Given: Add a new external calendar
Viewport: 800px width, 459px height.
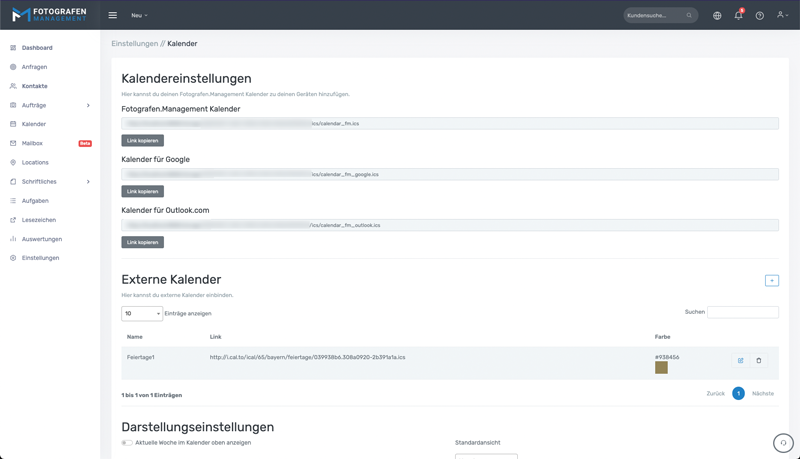Looking at the screenshot, I should point(771,281).
